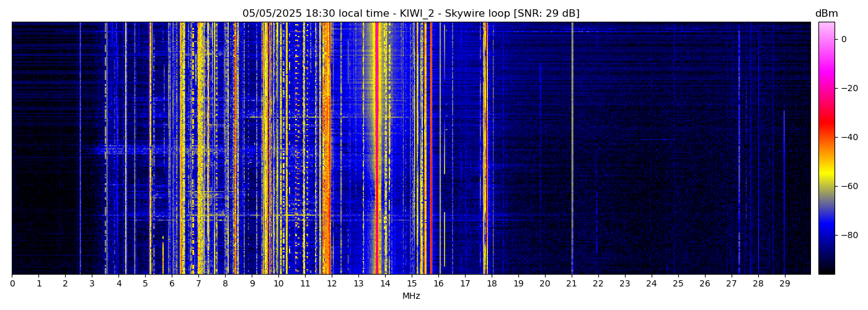Click the MHz x-axis label
868x310 pixels.
coord(411,296)
